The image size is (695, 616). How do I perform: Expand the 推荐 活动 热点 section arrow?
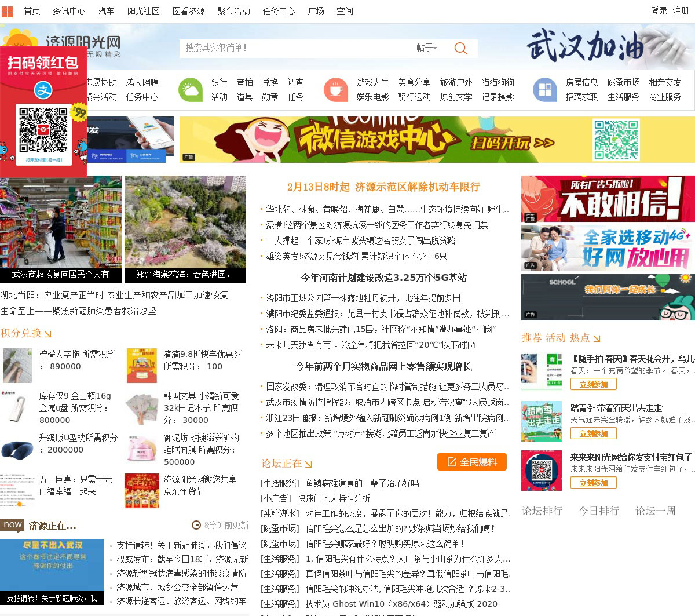point(597,338)
